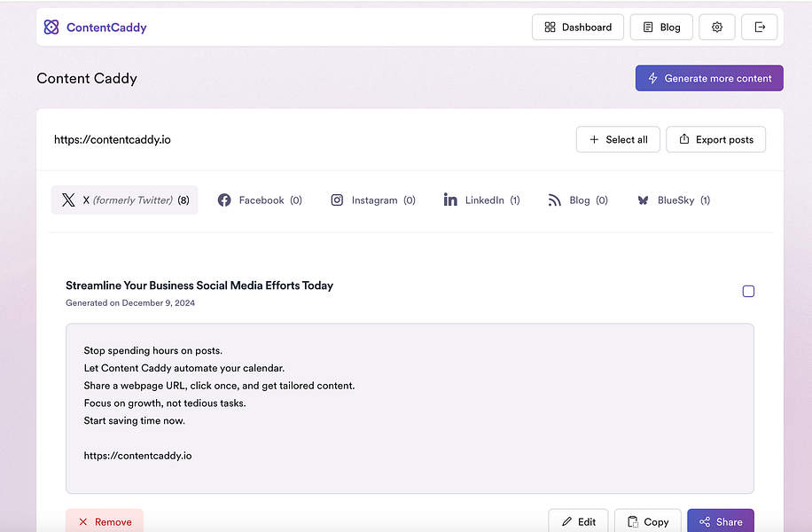This screenshot has height=532, width=812.
Task: Select the X (Twitter) platform icon
Action: click(x=68, y=199)
